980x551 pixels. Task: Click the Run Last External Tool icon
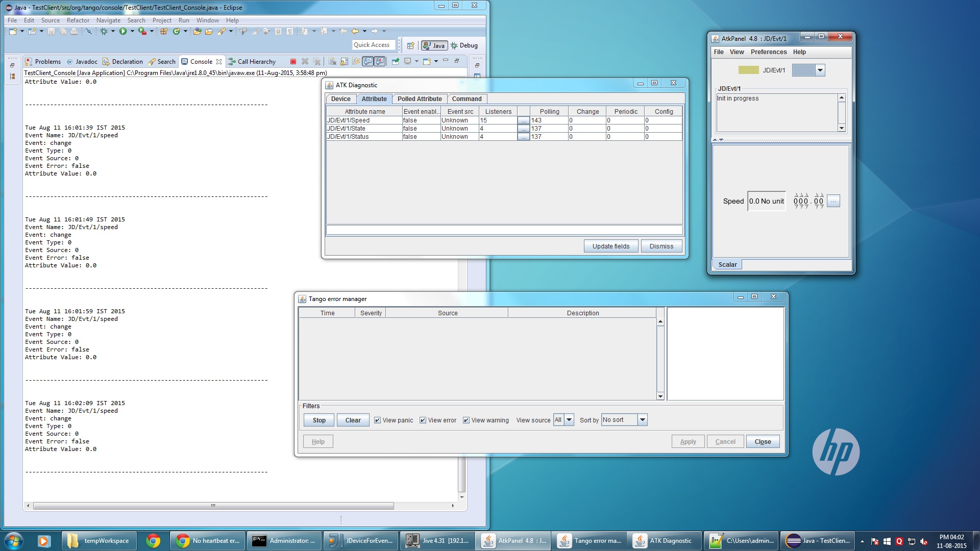[142, 31]
